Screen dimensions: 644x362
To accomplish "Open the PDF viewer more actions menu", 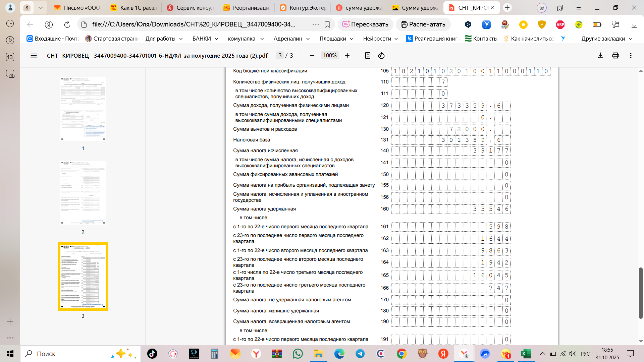I will point(631,56).
